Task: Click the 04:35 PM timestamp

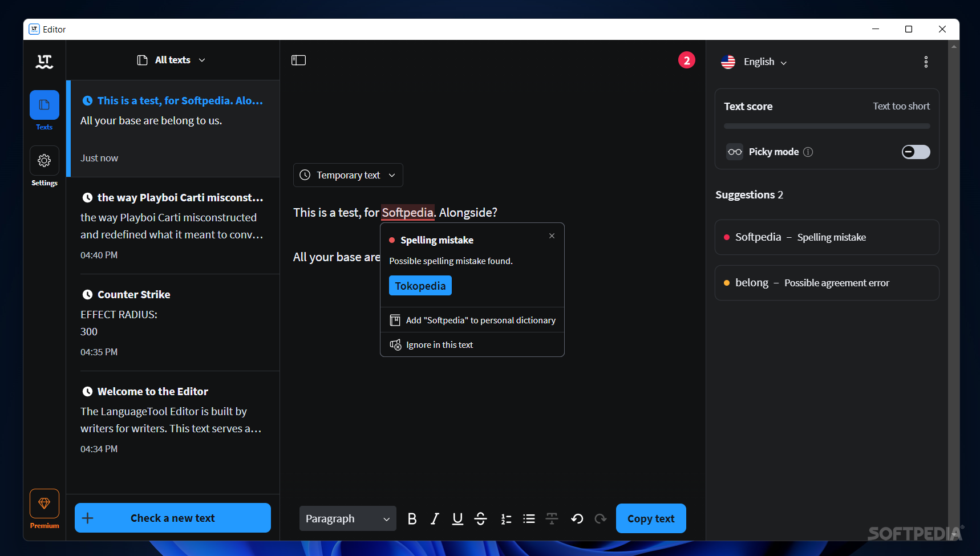Action: [99, 352]
